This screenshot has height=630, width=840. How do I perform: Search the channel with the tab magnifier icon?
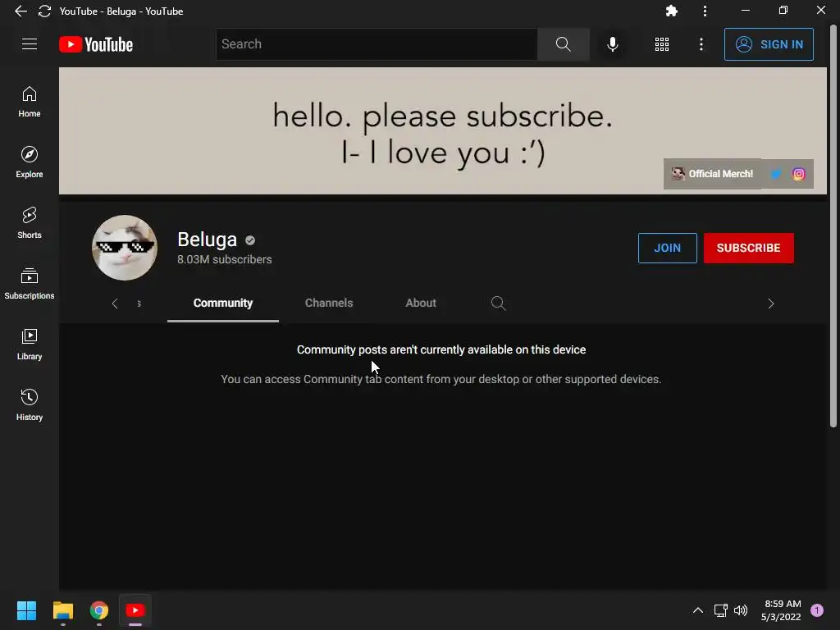coord(498,304)
